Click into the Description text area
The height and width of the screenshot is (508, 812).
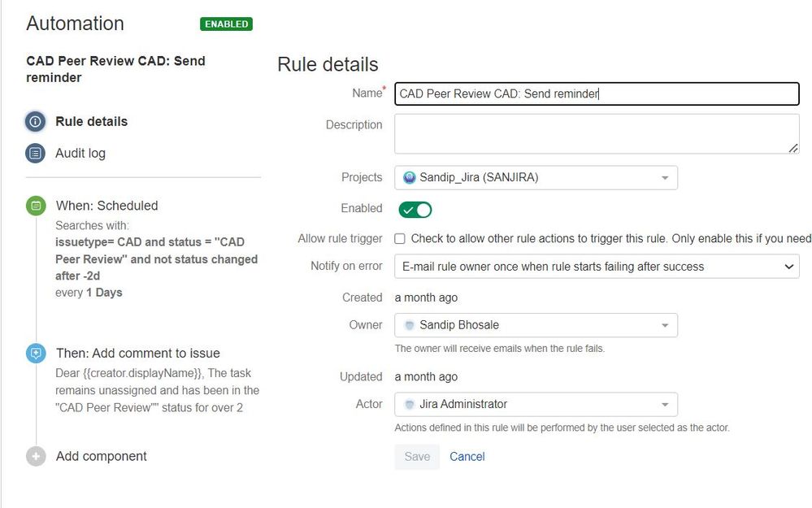tap(597, 134)
